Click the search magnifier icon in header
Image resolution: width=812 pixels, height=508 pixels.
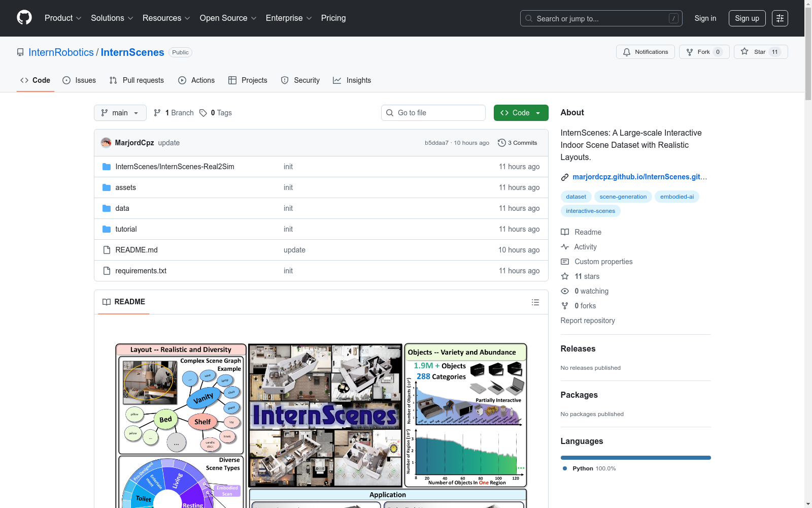coord(529,18)
